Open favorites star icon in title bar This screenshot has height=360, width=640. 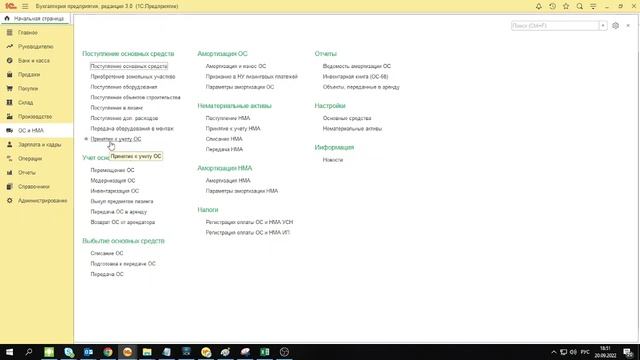pos(566,6)
